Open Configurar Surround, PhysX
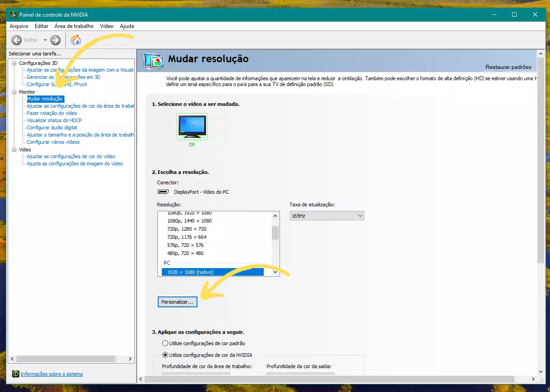The width and height of the screenshot is (550, 392). coord(57,84)
